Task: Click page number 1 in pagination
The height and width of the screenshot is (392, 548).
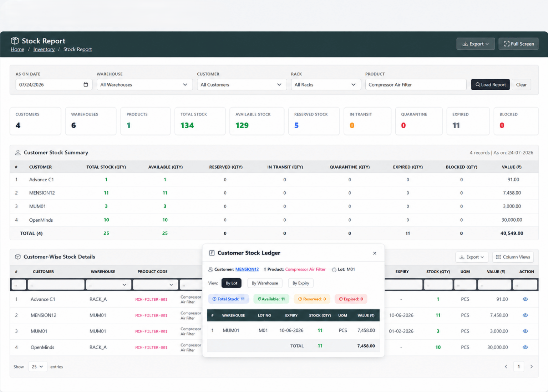Action: tap(518, 367)
